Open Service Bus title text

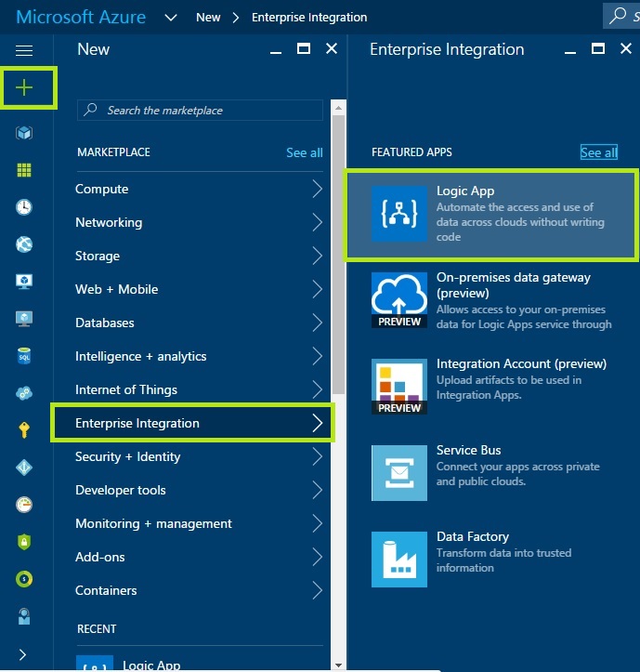tap(468, 450)
